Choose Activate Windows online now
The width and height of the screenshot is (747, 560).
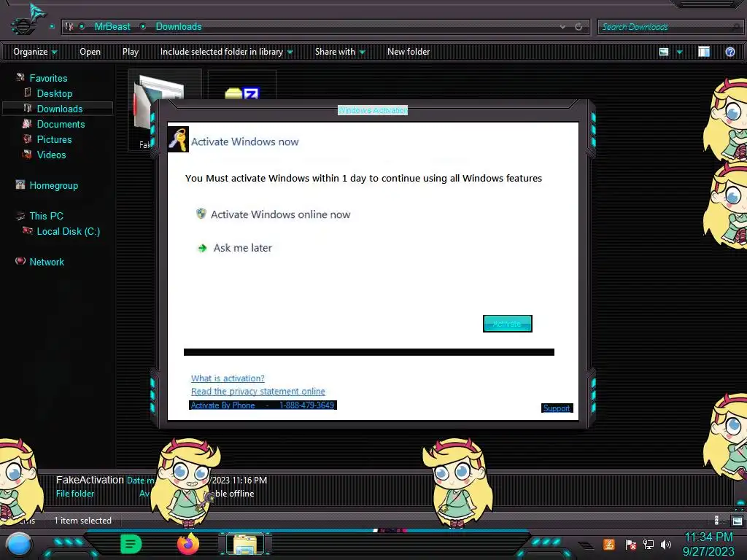281,214
